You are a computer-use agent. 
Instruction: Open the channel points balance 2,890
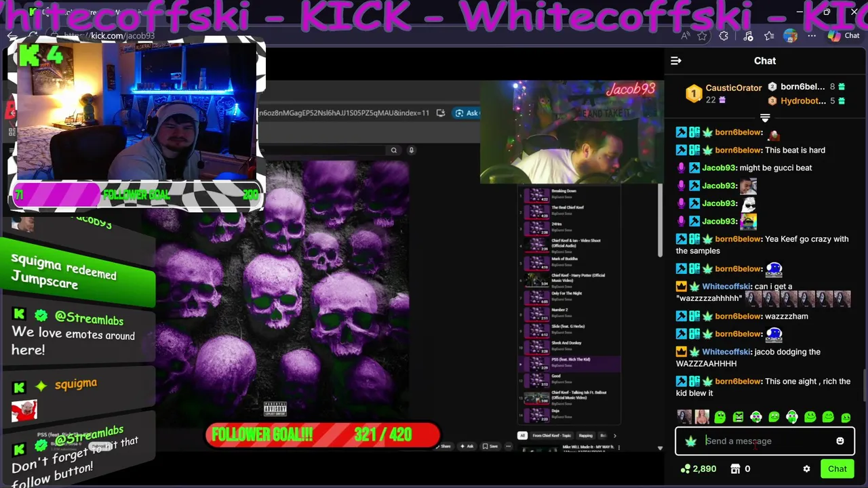point(698,469)
